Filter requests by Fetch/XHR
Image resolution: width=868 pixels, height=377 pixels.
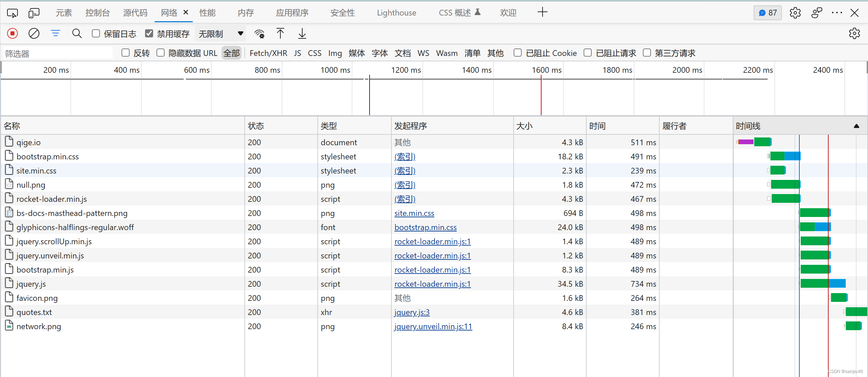coord(268,53)
